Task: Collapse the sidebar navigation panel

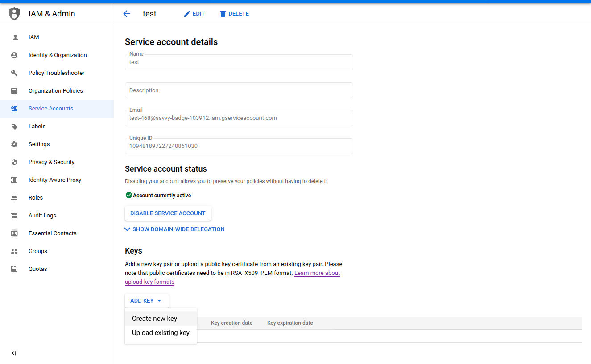Action: point(14,353)
